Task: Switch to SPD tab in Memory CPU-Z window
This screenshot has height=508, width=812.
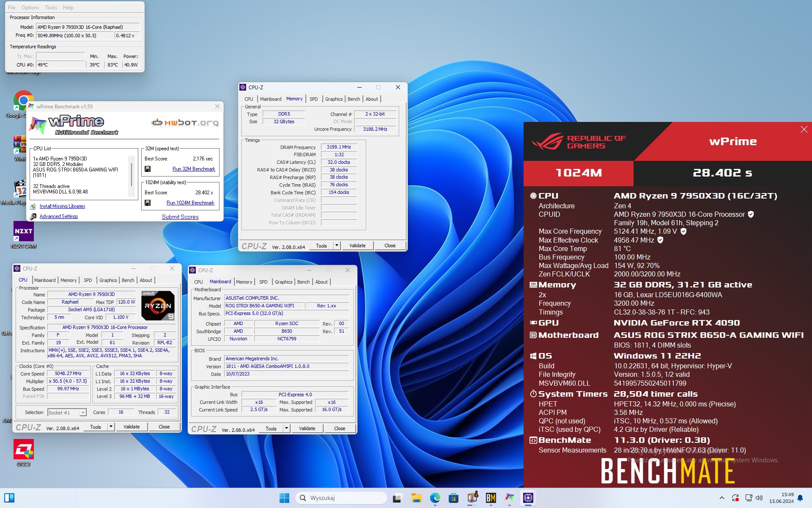Action: click(x=314, y=99)
